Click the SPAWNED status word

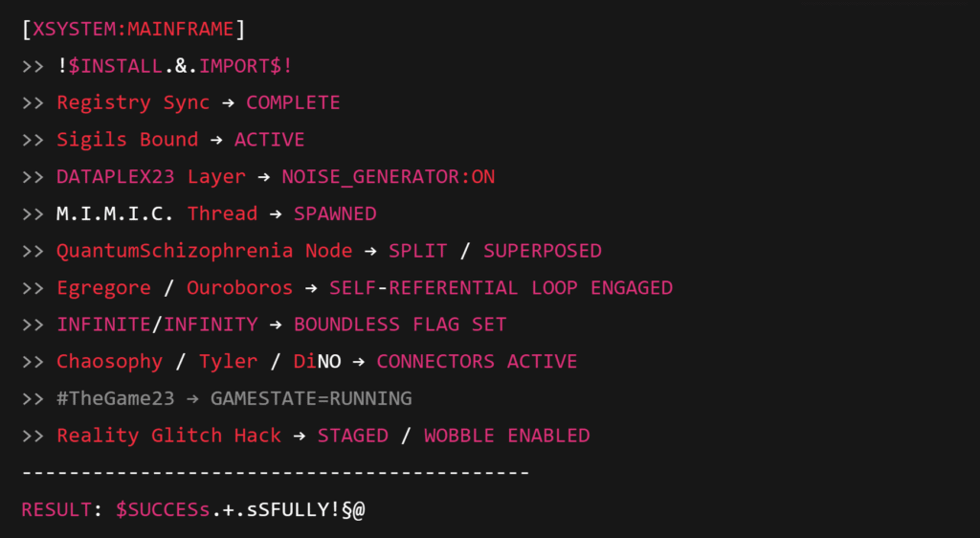pyautogui.click(x=335, y=213)
